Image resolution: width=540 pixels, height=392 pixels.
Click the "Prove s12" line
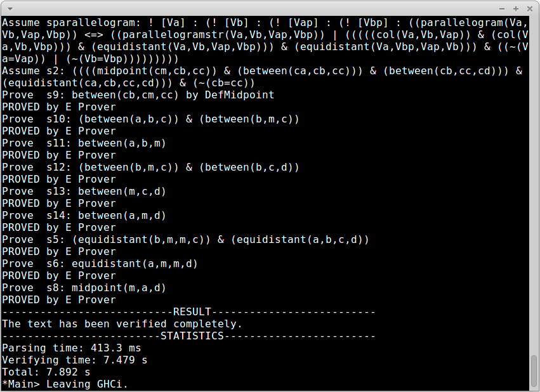click(x=150, y=167)
